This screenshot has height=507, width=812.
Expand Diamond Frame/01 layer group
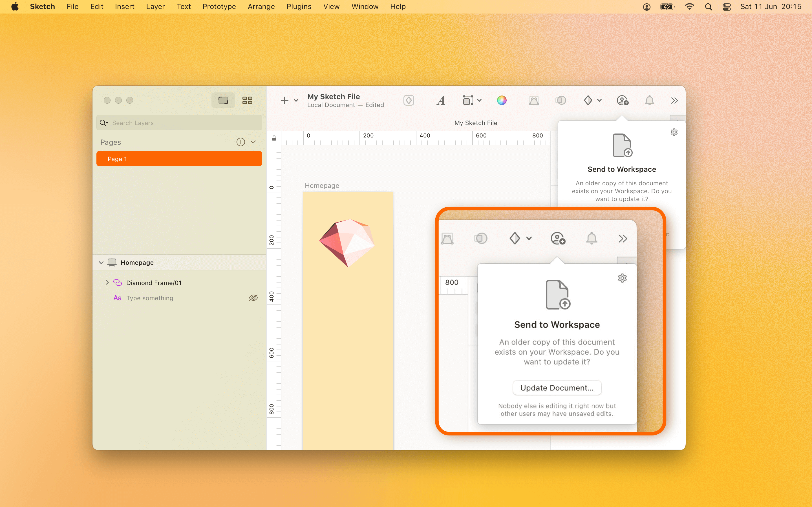[x=107, y=283]
